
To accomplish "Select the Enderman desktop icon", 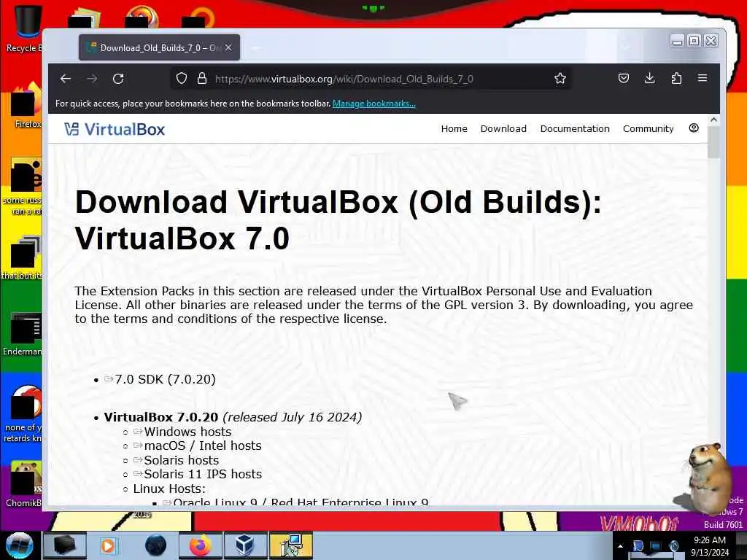I will pyautogui.click(x=24, y=333).
